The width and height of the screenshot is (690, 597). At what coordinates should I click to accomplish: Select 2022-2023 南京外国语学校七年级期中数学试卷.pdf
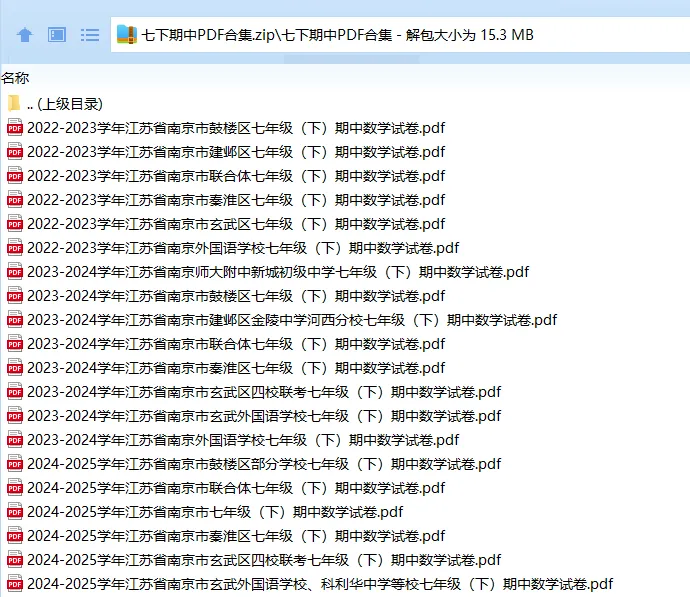coord(243,248)
